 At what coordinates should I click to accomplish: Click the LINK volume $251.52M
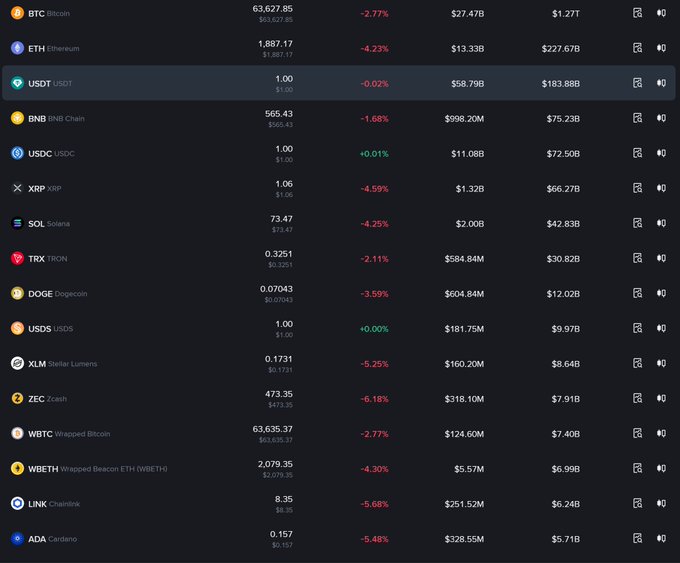tap(464, 504)
